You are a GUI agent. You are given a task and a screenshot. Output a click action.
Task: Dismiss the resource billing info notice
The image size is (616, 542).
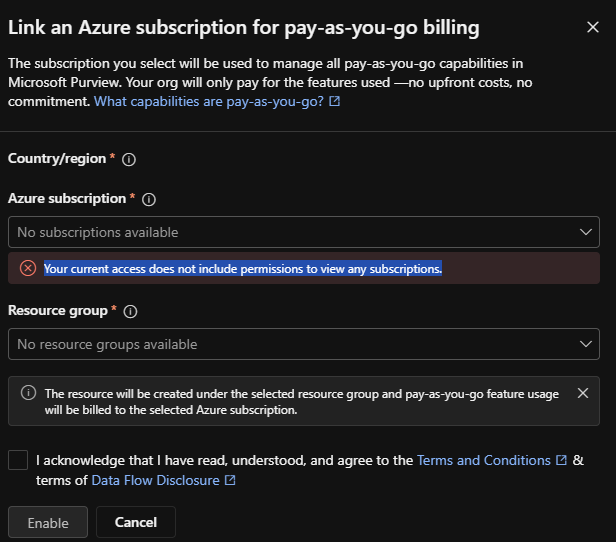click(x=583, y=393)
